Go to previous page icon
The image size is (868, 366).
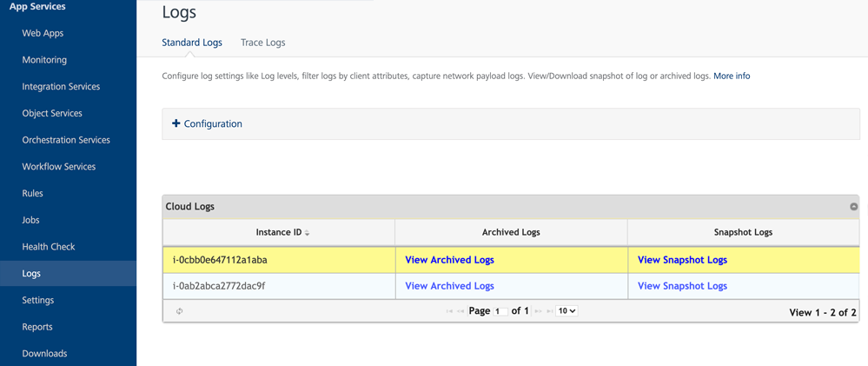[461, 311]
